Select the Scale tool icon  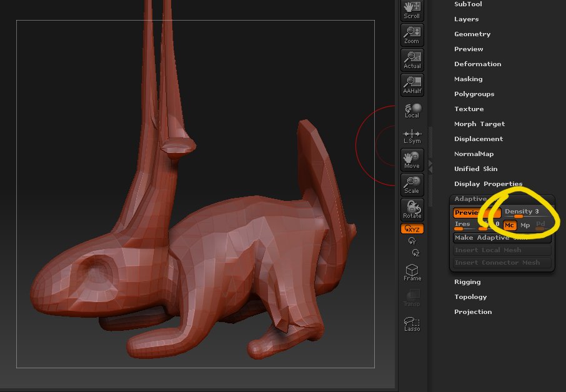point(412,185)
